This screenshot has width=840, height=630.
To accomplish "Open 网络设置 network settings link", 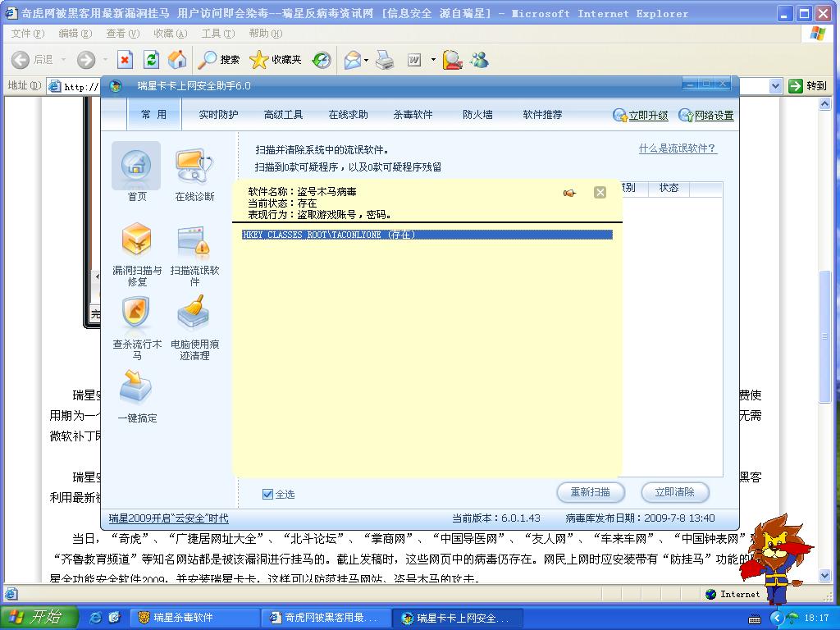I will coord(706,115).
